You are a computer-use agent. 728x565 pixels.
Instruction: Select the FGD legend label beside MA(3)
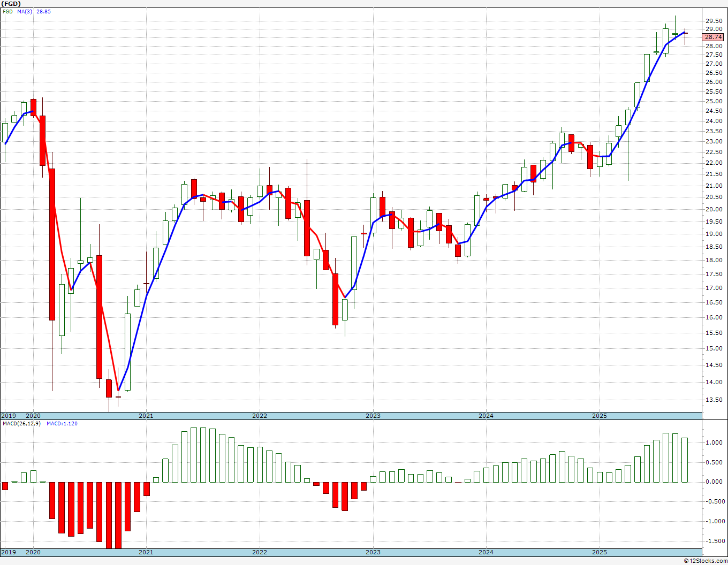pyautogui.click(x=7, y=11)
